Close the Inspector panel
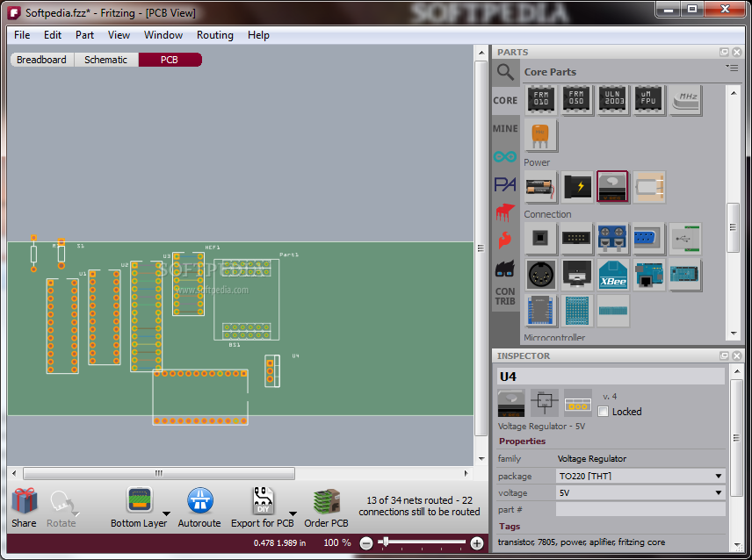 [737, 355]
